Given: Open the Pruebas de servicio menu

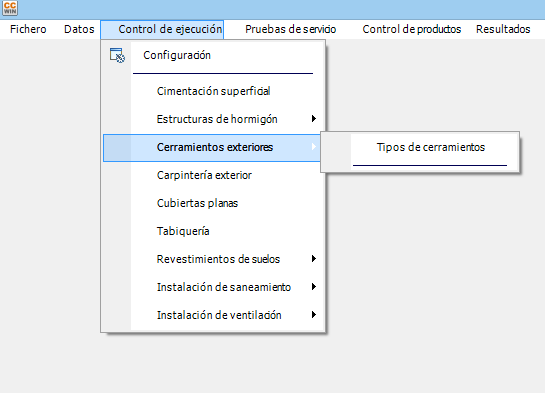Looking at the screenshot, I should point(290,29).
